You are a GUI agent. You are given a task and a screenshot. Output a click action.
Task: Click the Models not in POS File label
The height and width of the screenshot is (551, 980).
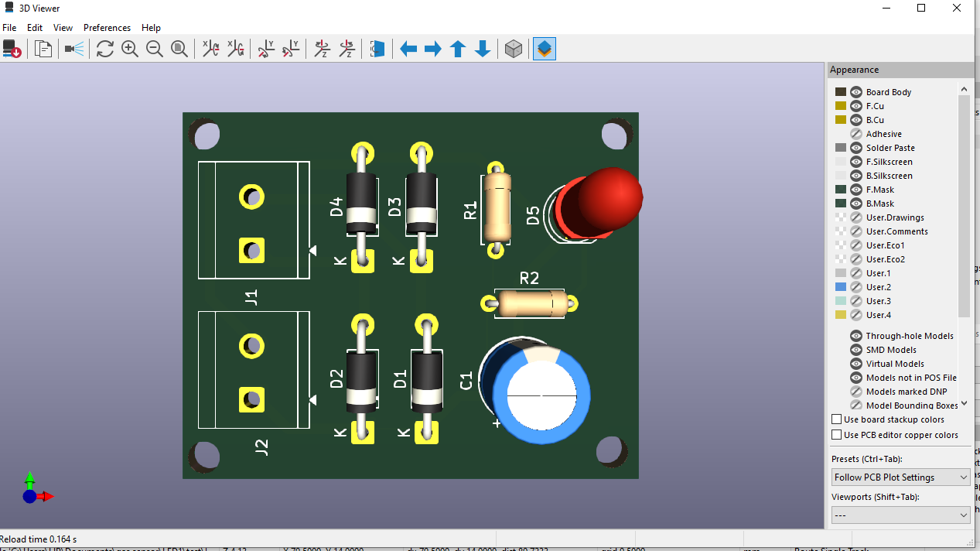tap(911, 378)
